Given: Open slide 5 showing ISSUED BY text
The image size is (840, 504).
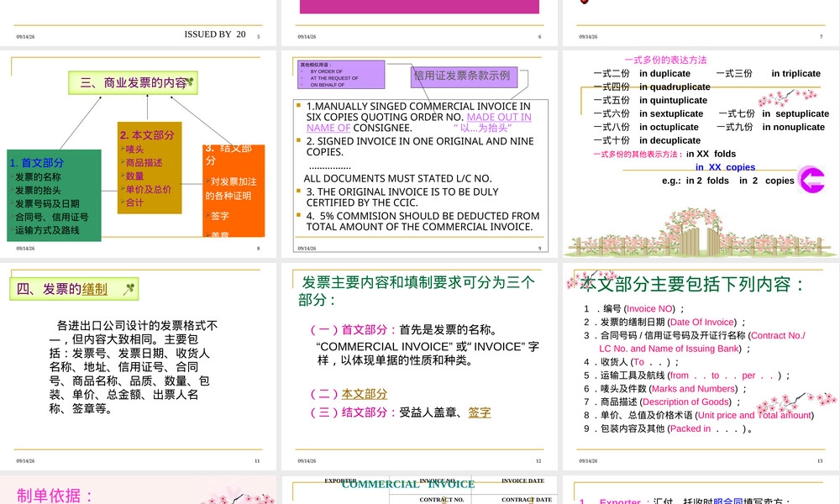Looking at the screenshot, I should pos(139,23).
